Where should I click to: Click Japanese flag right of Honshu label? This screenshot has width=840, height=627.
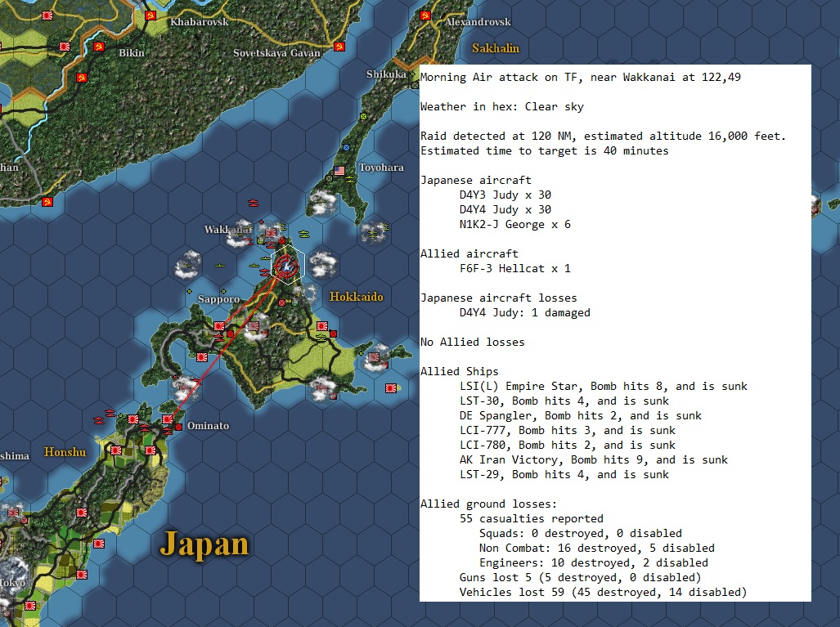[116, 450]
